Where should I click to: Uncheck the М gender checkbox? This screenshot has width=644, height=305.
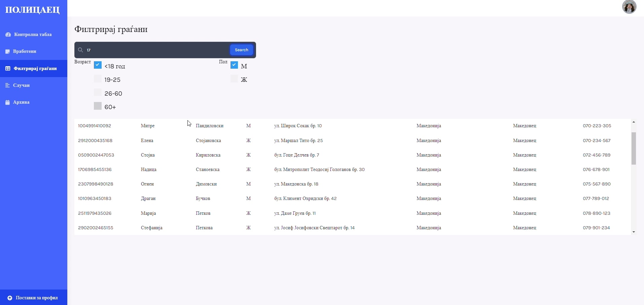pyautogui.click(x=234, y=65)
